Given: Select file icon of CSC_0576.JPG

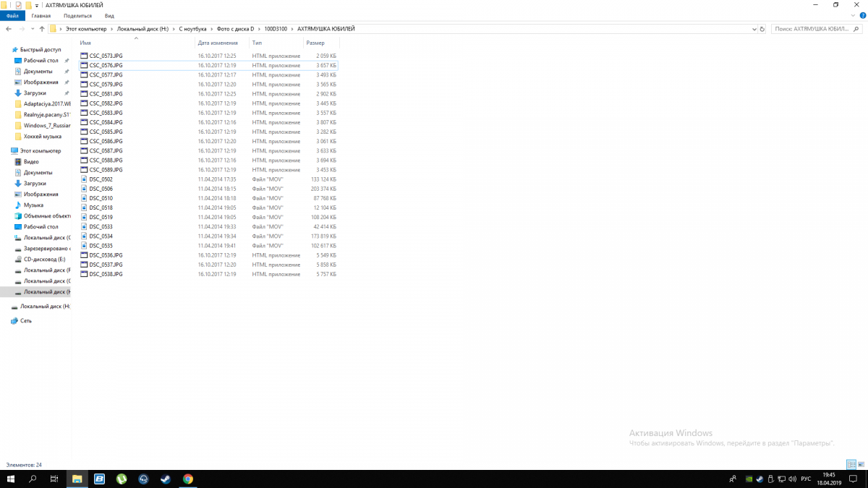Looking at the screenshot, I should tap(84, 65).
